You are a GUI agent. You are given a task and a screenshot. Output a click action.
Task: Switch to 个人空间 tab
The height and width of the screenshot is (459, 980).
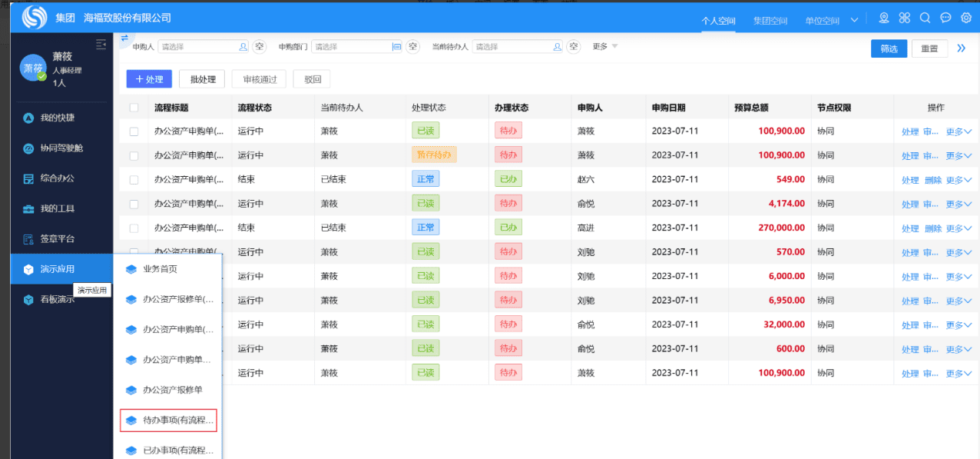click(x=718, y=21)
